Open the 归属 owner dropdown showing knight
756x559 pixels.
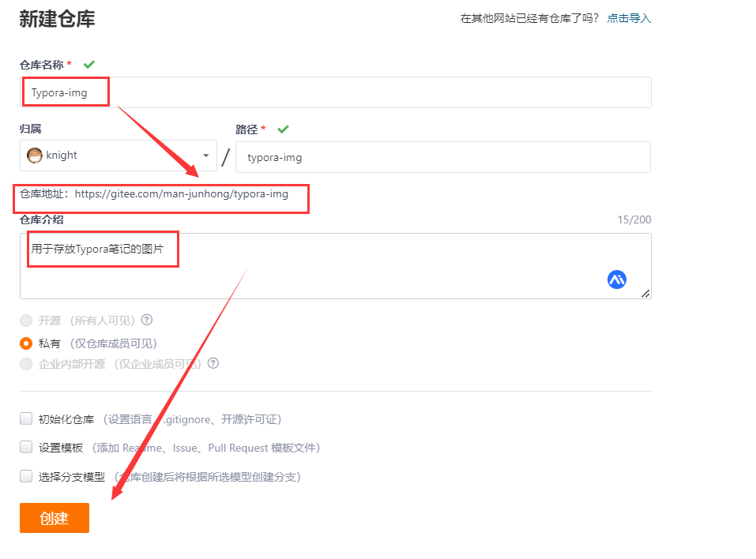118,156
